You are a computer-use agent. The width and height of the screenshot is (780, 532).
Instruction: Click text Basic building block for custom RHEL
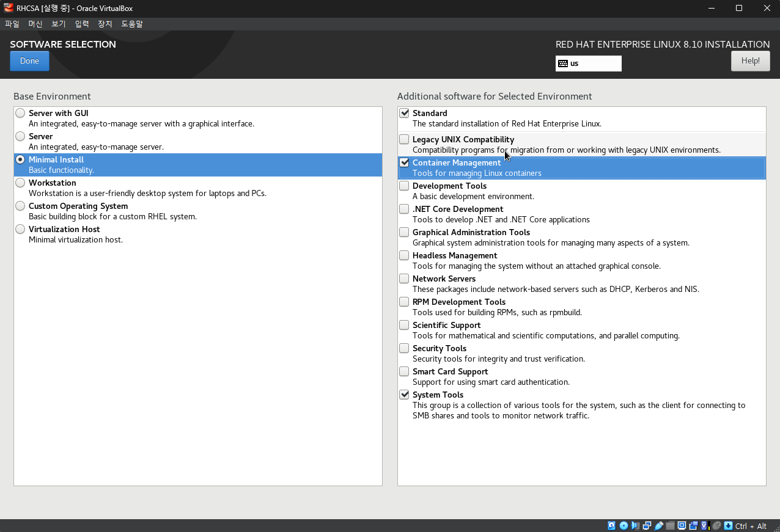tap(112, 217)
